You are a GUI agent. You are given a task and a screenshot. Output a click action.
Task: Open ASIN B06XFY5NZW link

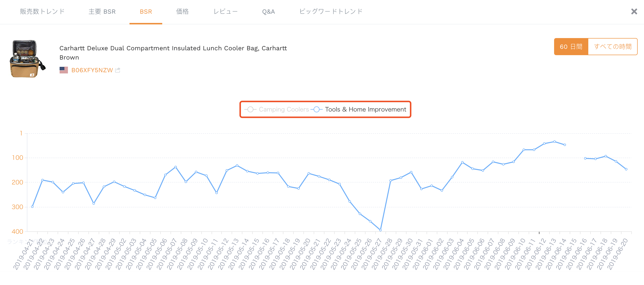(x=92, y=70)
